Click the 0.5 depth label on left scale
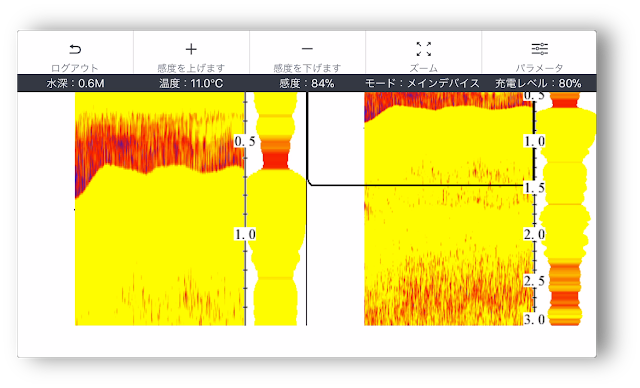The height and width of the screenshot is (388, 640). 245,142
